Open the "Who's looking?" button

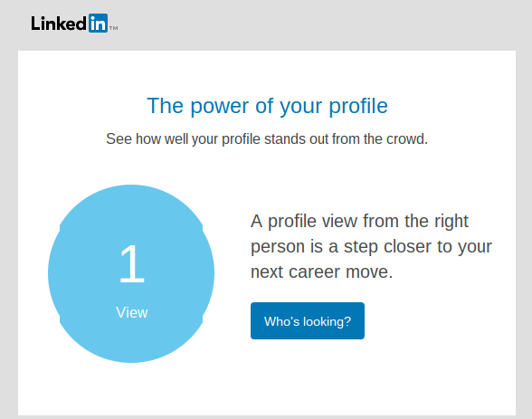pyautogui.click(x=308, y=321)
